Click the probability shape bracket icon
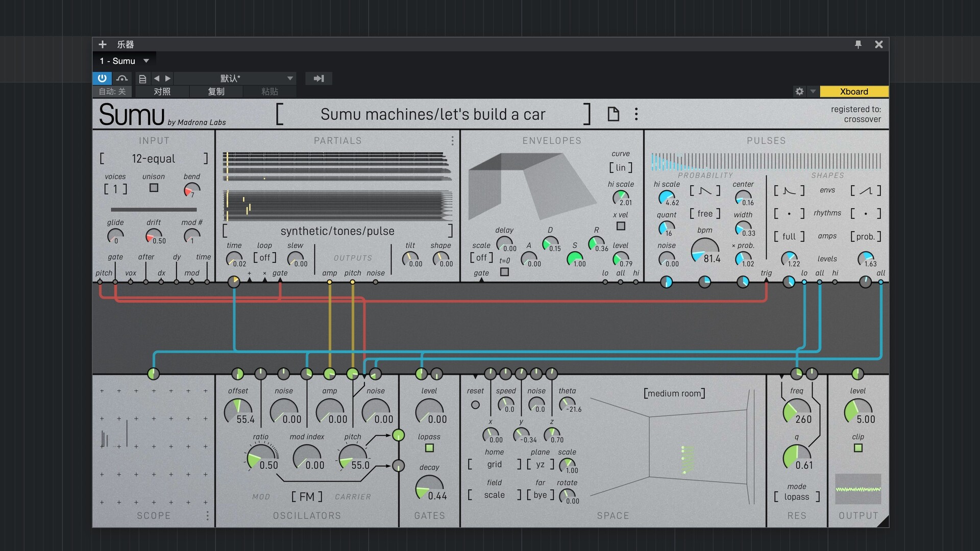This screenshot has width=980, height=551. pyautogui.click(x=705, y=191)
